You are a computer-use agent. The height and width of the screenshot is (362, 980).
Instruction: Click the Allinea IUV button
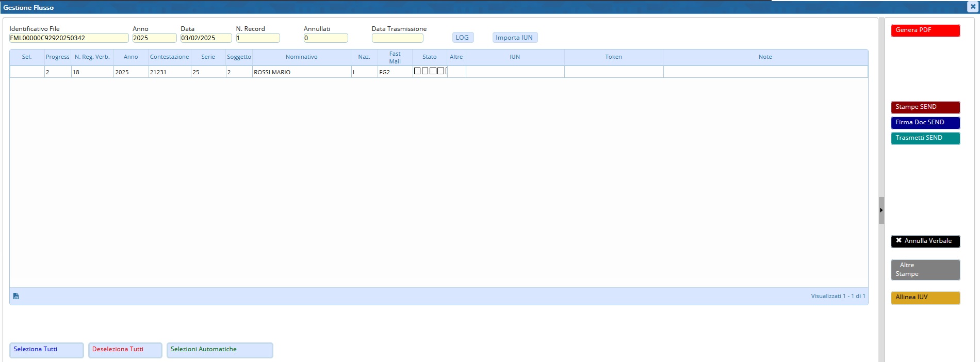[x=925, y=298]
